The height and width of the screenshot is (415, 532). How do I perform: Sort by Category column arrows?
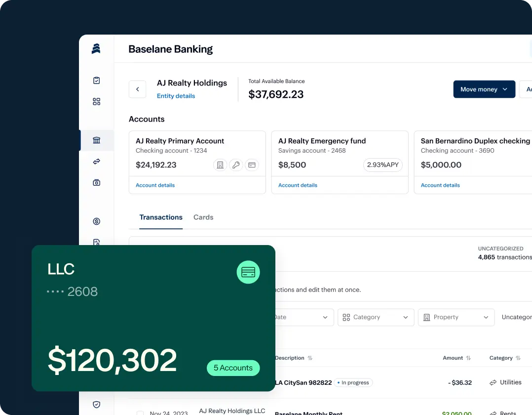518,358
